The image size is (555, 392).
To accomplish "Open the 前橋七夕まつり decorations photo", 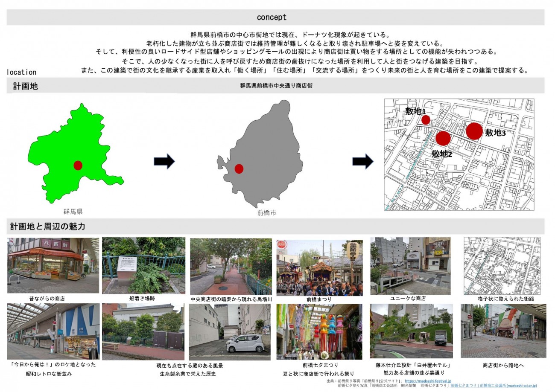I will 319,332.
